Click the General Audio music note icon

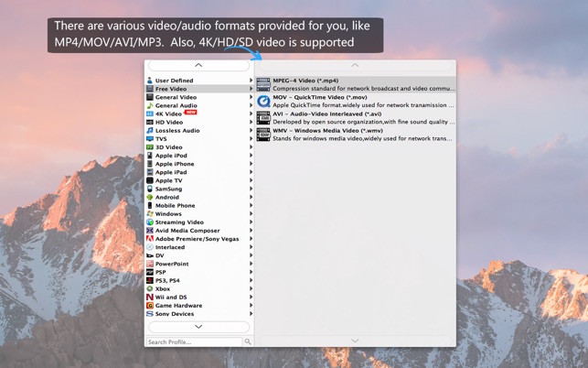pyautogui.click(x=150, y=105)
